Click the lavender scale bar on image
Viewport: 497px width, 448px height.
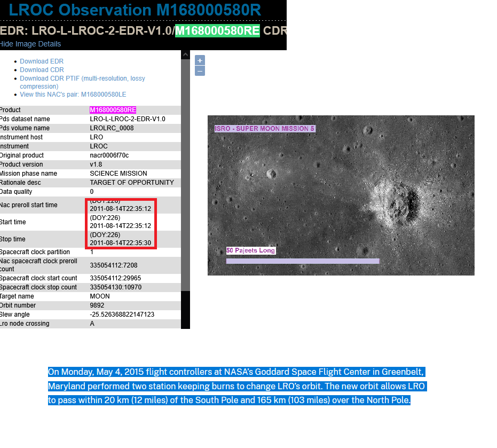(303, 261)
